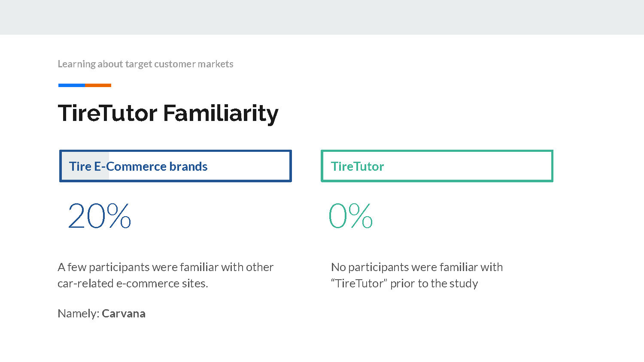The height and width of the screenshot is (362, 644).
Task: Click the 20% statistic
Action: coord(99,216)
